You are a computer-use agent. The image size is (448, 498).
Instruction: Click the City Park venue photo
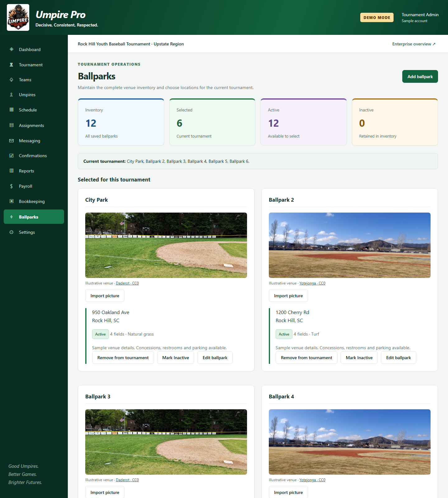166,245
